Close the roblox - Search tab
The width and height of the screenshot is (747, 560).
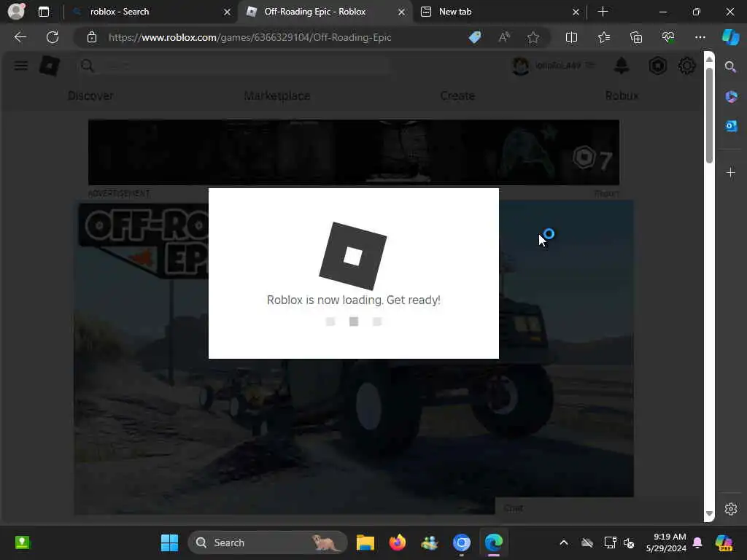(x=228, y=12)
